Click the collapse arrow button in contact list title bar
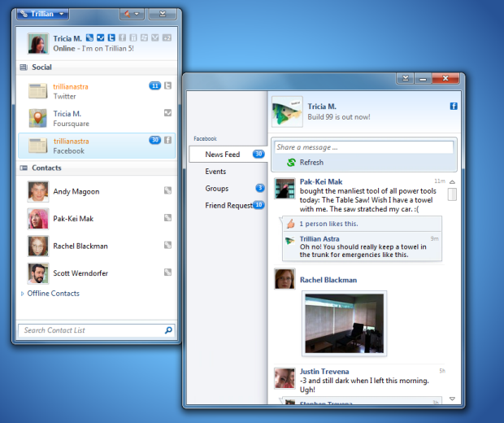This screenshot has width=504, height=423. (x=163, y=14)
